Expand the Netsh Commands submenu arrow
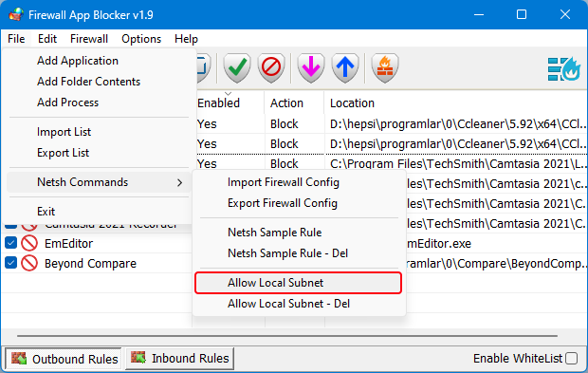The width and height of the screenshot is (588, 373). coord(180,182)
